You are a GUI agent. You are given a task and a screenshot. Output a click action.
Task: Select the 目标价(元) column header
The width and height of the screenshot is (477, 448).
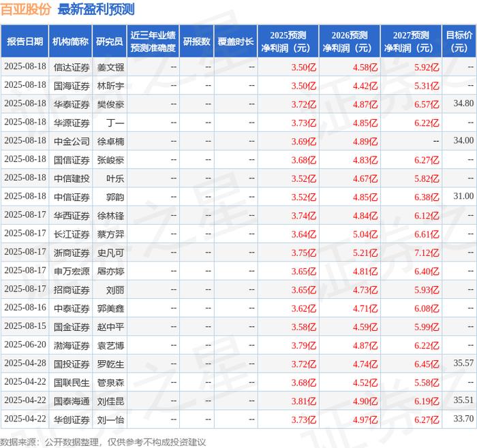(x=459, y=42)
